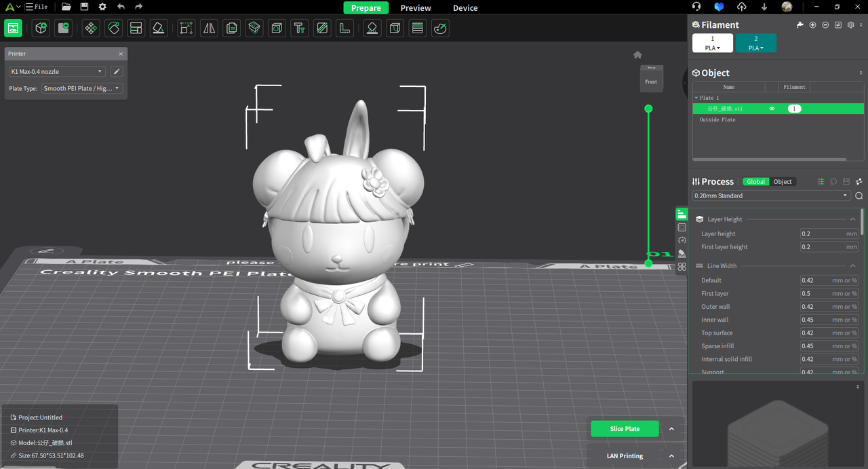Click the Add model cube icon
The height and width of the screenshot is (469, 868).
tap(41, 29)
